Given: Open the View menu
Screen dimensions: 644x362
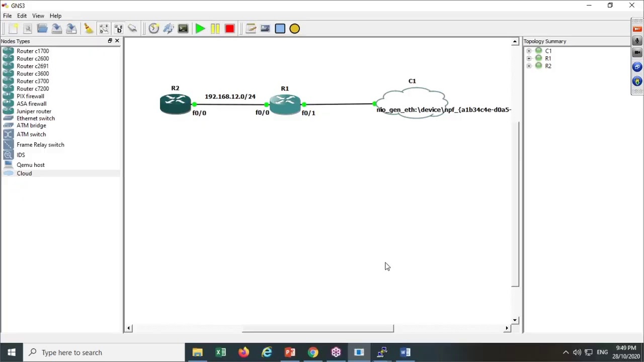Looking at the screenshot, I should (38, 16).
